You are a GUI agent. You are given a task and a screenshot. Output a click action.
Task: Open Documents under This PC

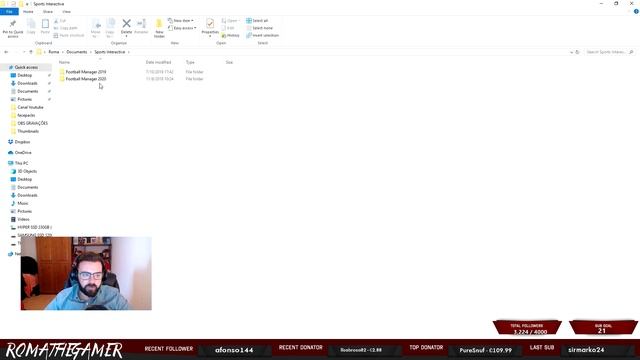(x=27, y=187)
